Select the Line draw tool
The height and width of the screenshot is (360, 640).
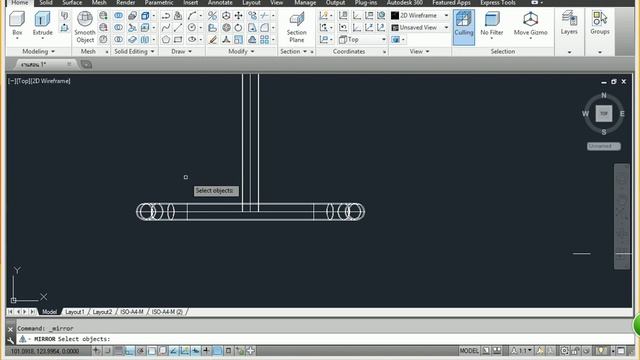[178, 28]
